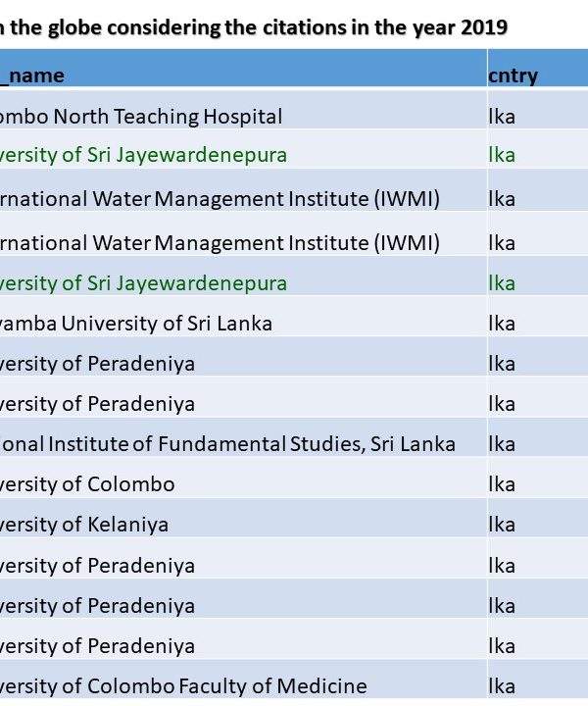This screenshot has width=588, height=706.
Task: Select the lka cell in the University of Kelaniya row
Action: [502, 525]
